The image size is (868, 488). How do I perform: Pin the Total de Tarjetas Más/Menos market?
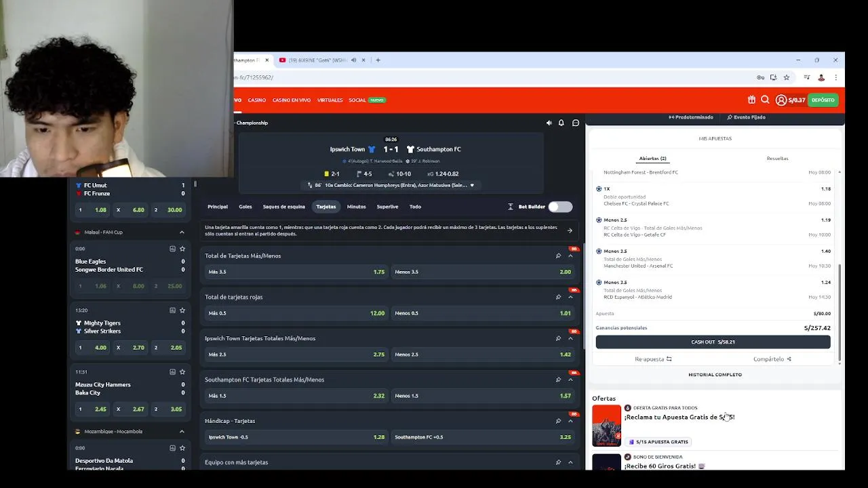(x=558, y=256)
